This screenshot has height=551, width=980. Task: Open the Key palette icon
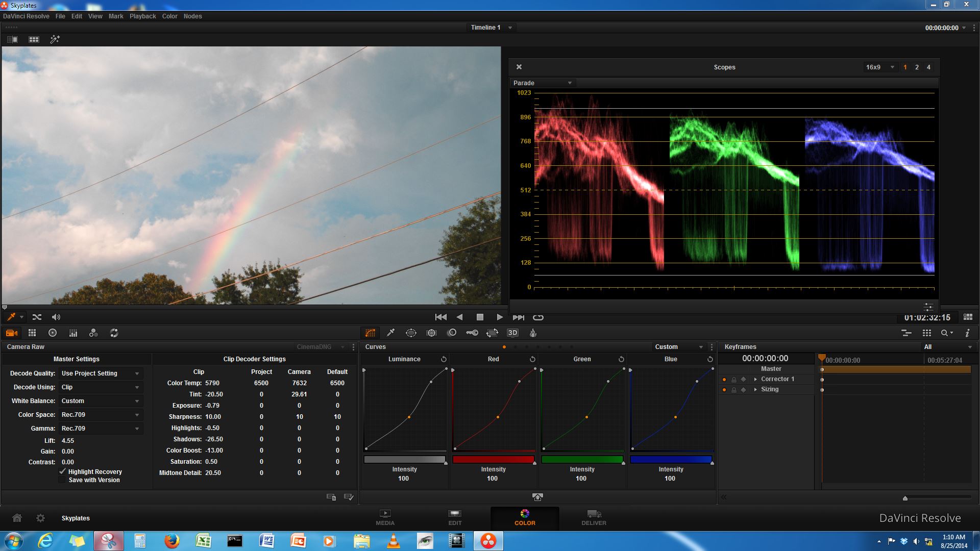tap(472, 333)
